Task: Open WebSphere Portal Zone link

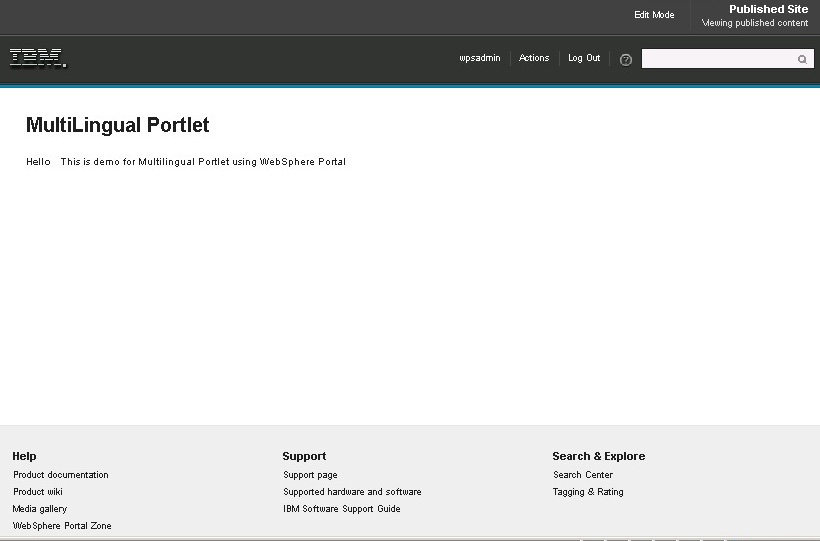Action: pyautogui.click(x=62, y=525)
